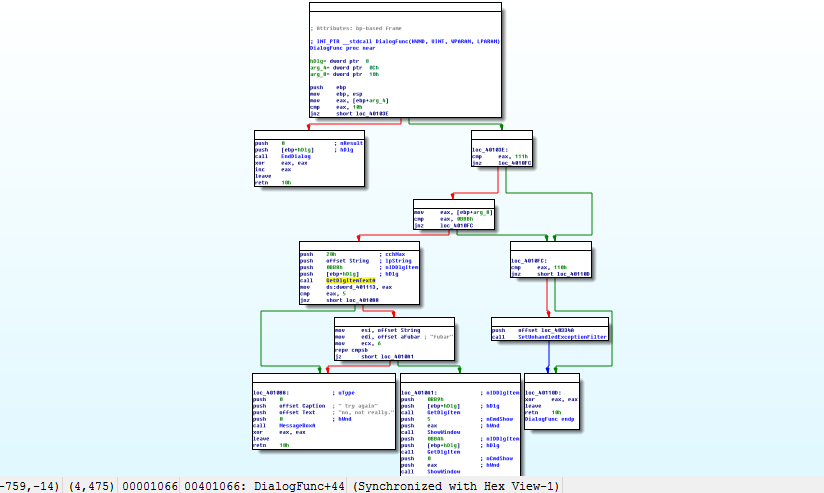Image resolution: width=824 pixels, height=493 pixels.
Task: Click the 'DialogFunc proc near' line
Action: [343, 48]
